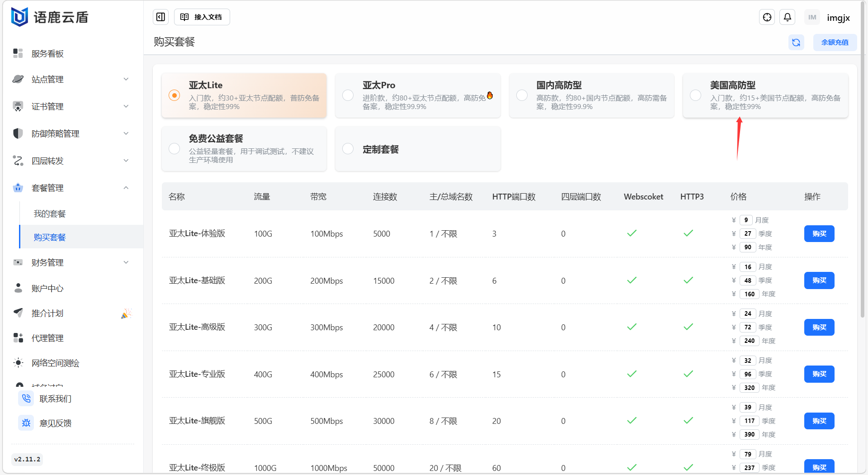Select the 定制套餐 package card
868x475 pixels.
(417, 149)
